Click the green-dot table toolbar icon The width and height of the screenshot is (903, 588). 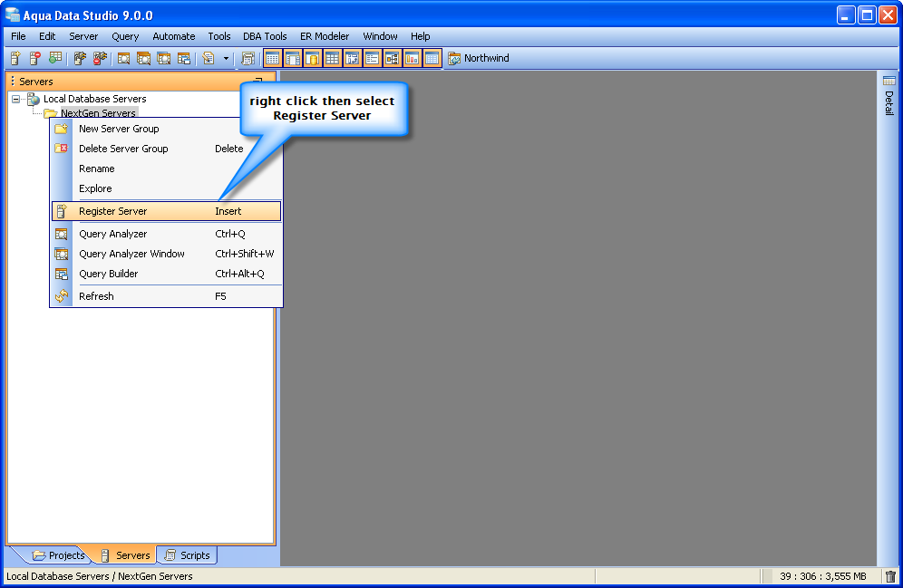coord(55,58)
